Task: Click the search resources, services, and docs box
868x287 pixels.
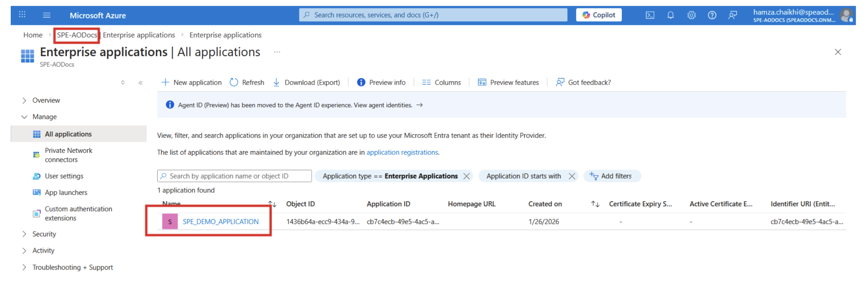Action: [x=433, y=15]
